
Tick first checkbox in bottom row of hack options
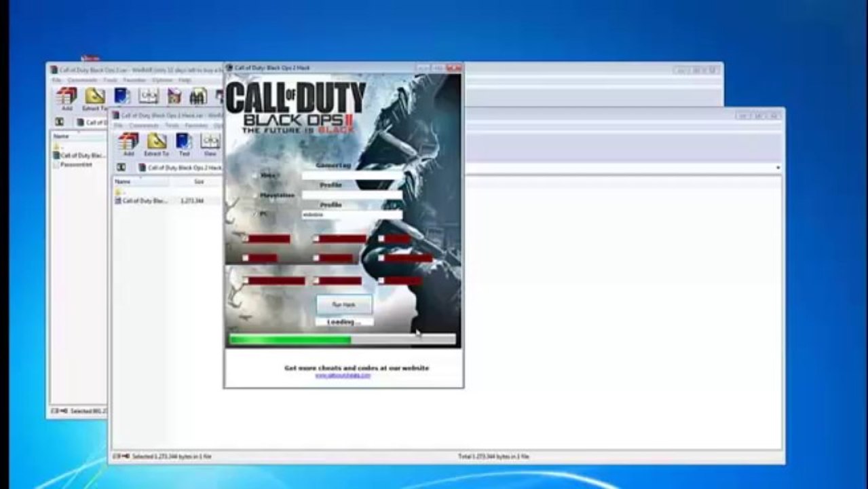(x=246, y=280)
